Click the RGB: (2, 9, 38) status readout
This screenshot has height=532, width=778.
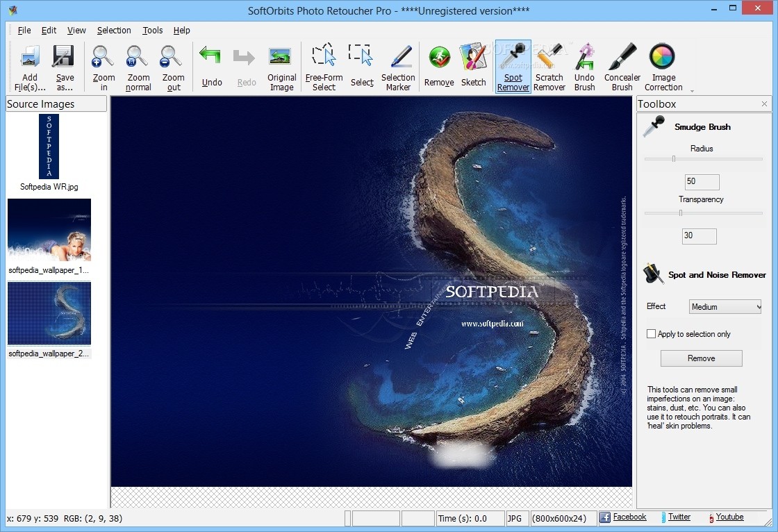pyautogui.click(x=93, y=518)
